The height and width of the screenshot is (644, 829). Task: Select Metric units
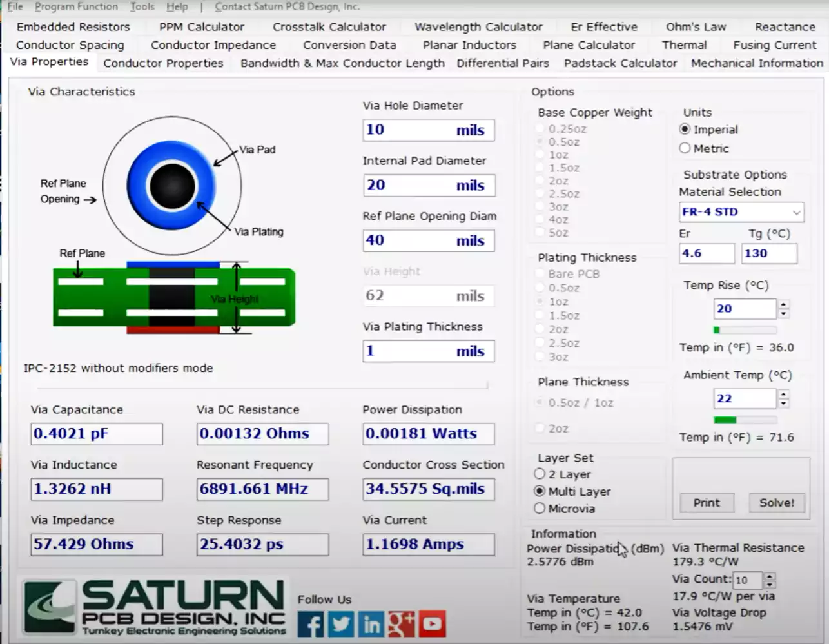click(x=685, y=148)
